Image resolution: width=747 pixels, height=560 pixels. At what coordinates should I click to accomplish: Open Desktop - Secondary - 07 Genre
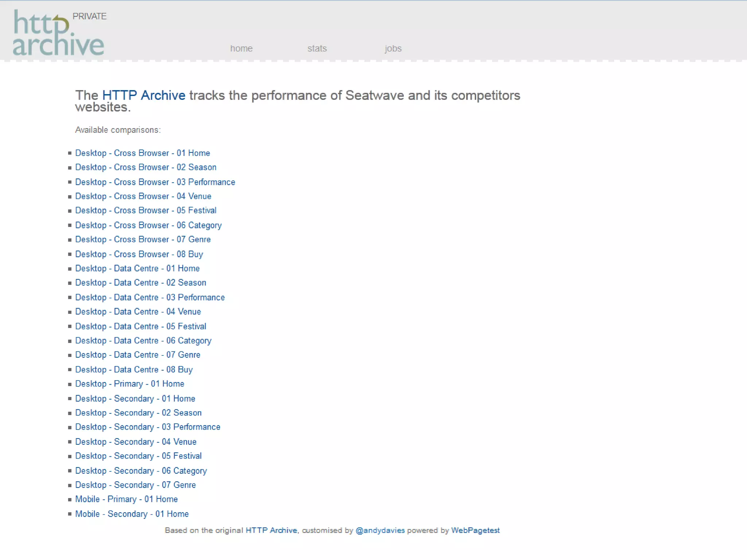pyautogui.click(x=135, y=485)
